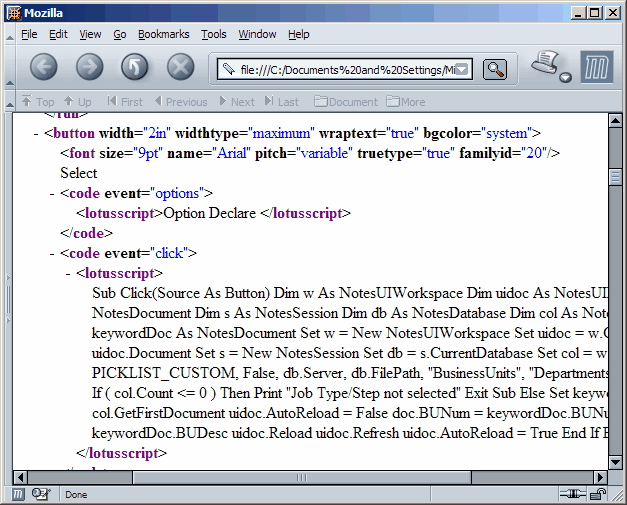Go forward with the Forward arrow button
This screenshot has height=505, width=627.
pyautogui.click(x=90, y=67)
